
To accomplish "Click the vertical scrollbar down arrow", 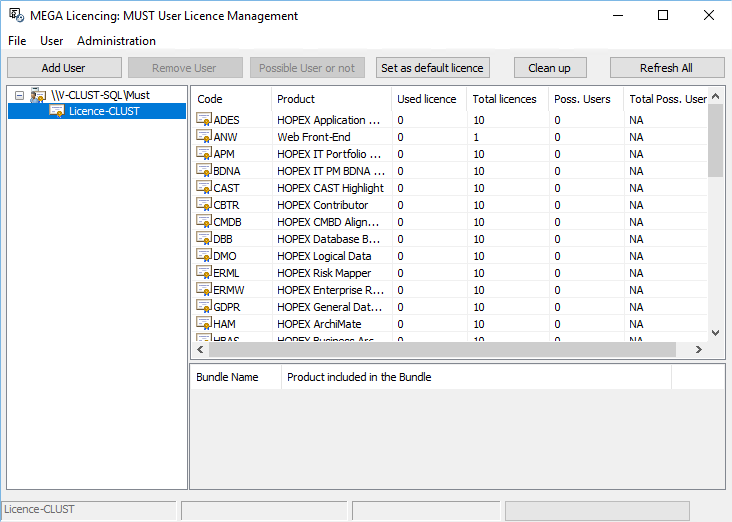I will [x=715, y=333].
